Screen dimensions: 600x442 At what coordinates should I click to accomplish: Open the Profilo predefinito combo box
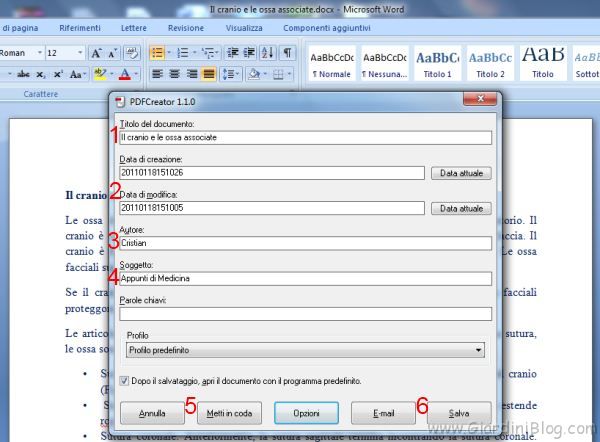click(x=305, y=350)
